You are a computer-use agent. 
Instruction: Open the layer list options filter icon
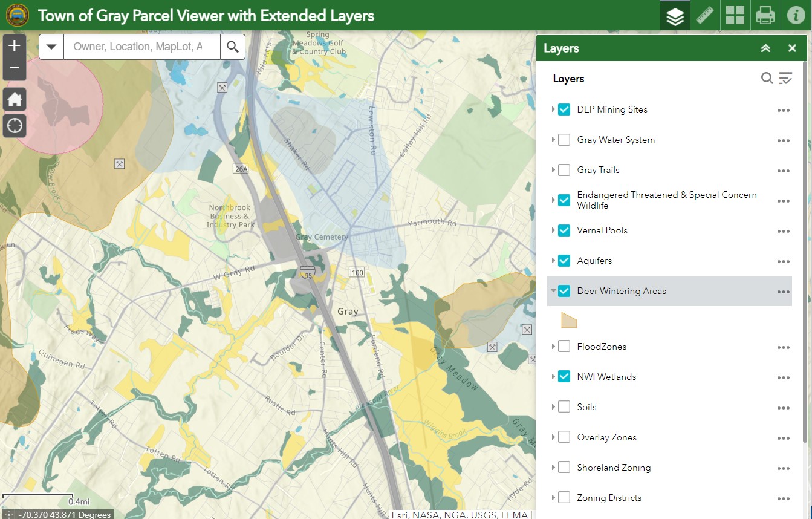click(x=785, y=78)
